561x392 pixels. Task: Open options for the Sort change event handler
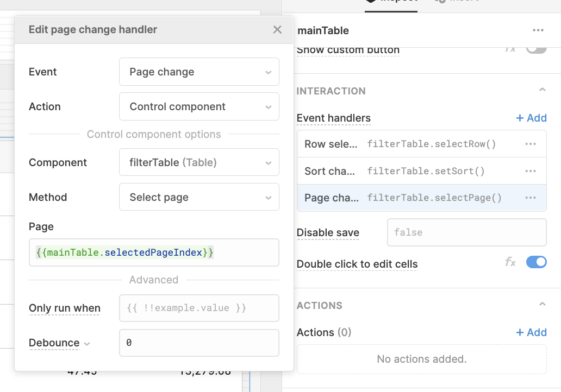point(530,170)
